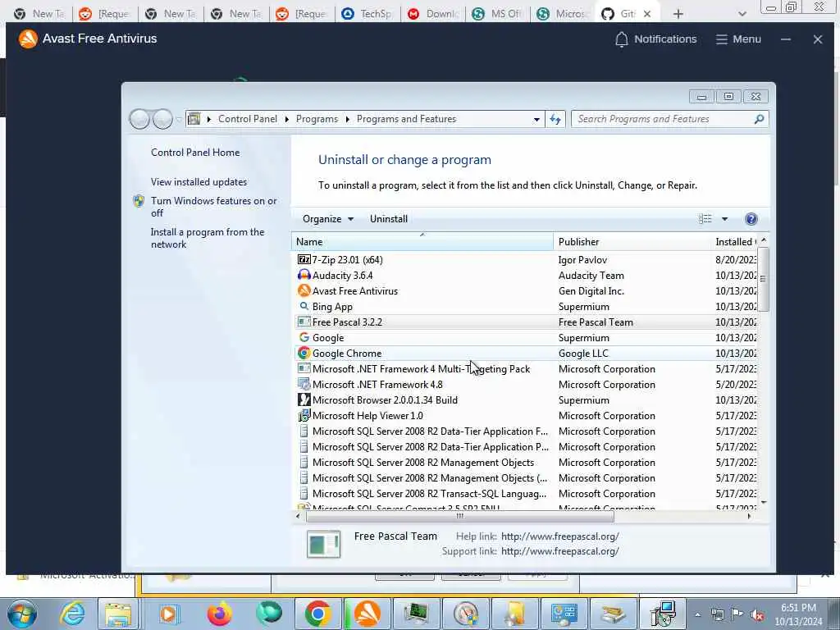The width and height of the screenshot is (840, 630).
Task: Open the Avast Menu
Action: click(738, 39)
